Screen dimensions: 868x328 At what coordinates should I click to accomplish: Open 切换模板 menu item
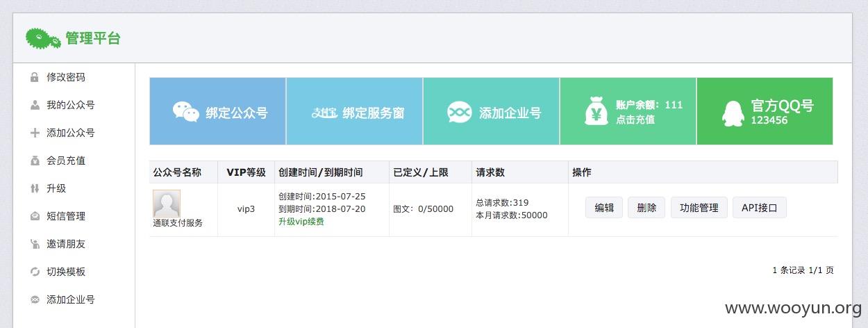point(66,272)
